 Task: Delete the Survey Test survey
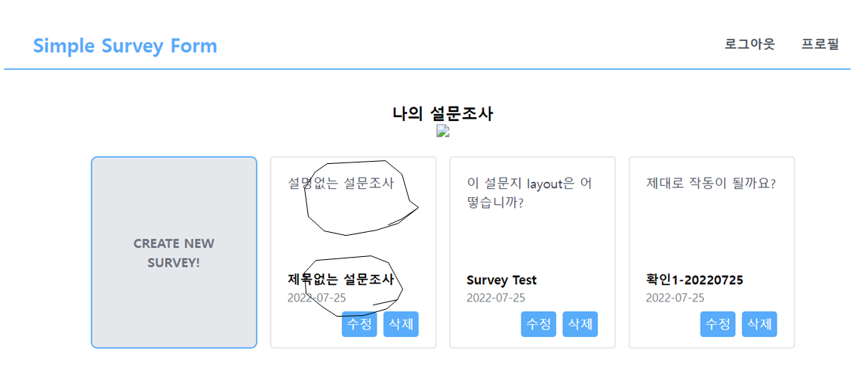coord(580,324)
